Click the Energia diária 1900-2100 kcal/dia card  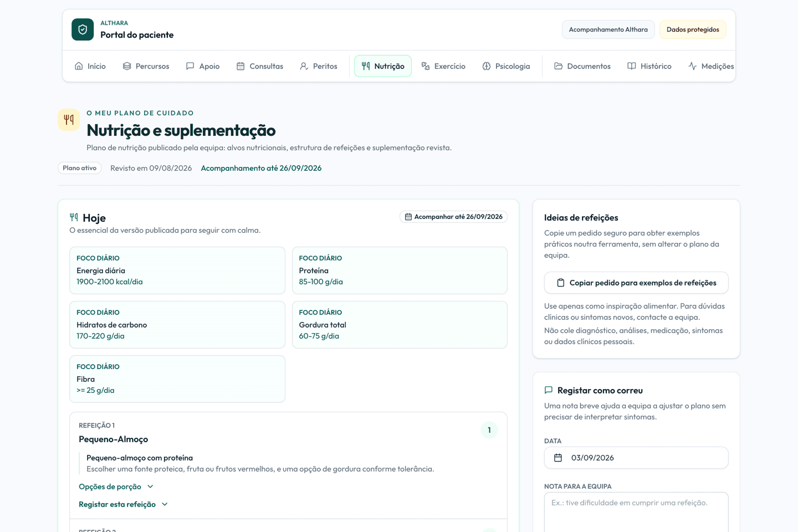point(177,270)
